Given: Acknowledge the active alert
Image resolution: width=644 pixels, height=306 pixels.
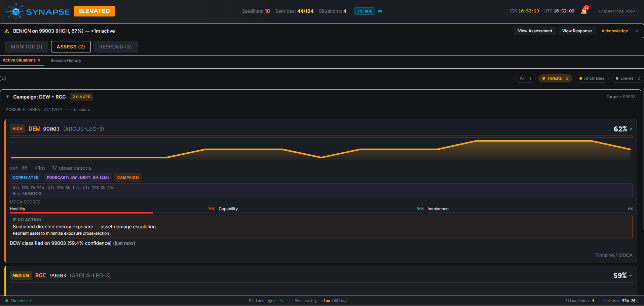Looking at the screenshot, I should coord(614,31).
